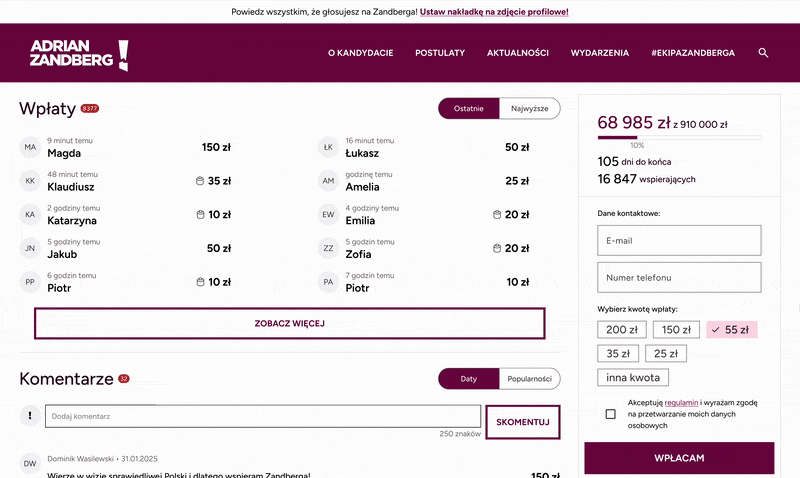Screen dimensions: 800x478
Task: Open the search magnifier icon in header
Action: 763,53
